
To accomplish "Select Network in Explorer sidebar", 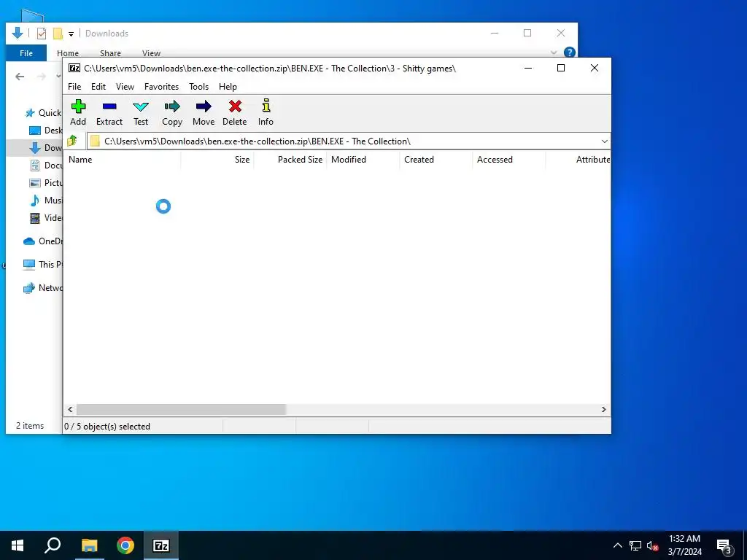I will coord(42,287).
